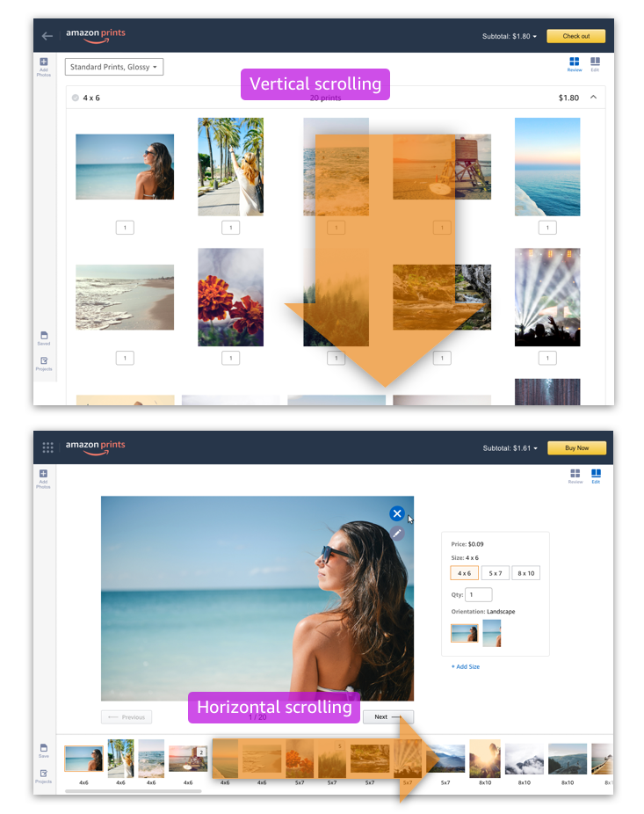Click the large woman at beach preview image

coord(257,598)
